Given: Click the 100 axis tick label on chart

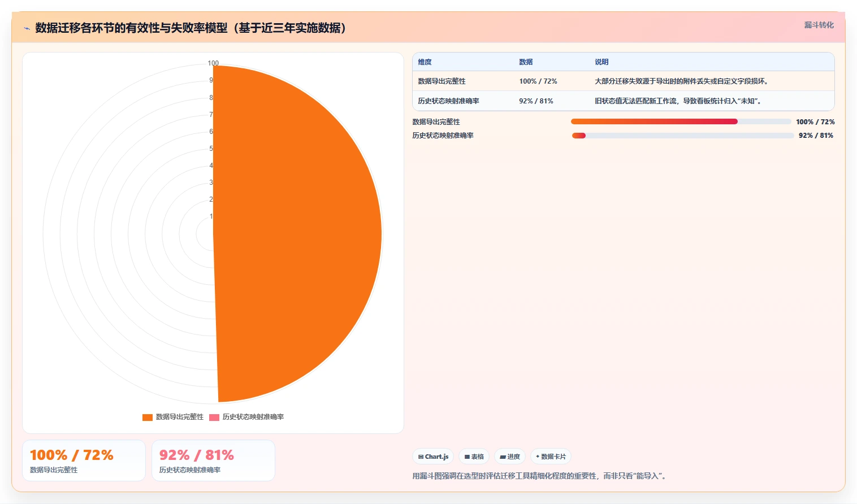Looking at the screenshot, I should [213, 63].
